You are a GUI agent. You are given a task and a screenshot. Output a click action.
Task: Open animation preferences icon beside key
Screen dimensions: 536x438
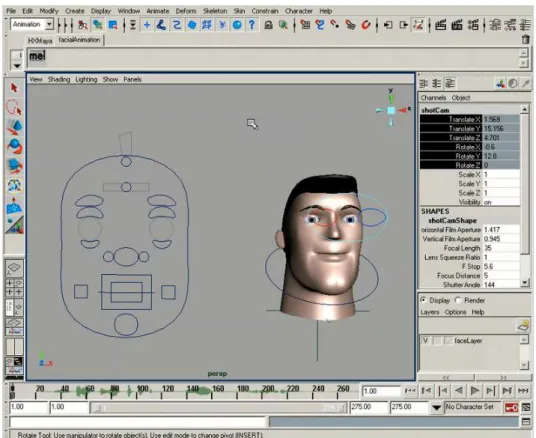point(526,407)
